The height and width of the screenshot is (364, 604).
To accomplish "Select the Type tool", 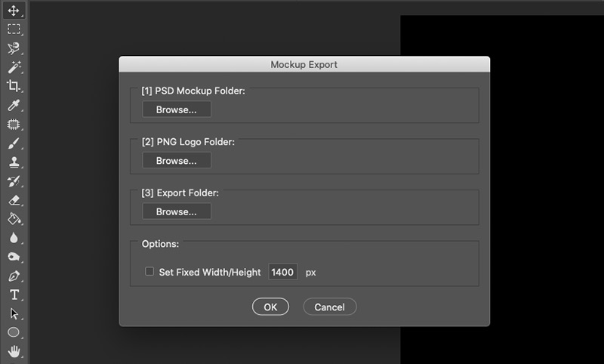I will coord(14,295).
